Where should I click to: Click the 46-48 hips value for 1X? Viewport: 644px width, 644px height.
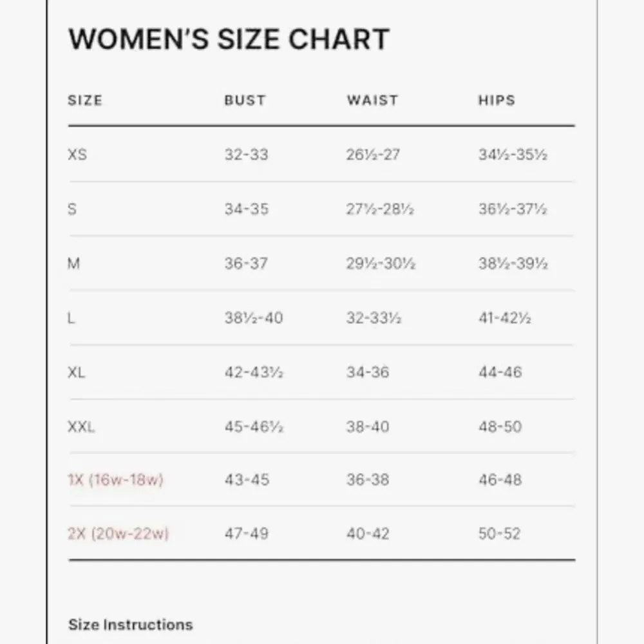click(x=500, y=480)
